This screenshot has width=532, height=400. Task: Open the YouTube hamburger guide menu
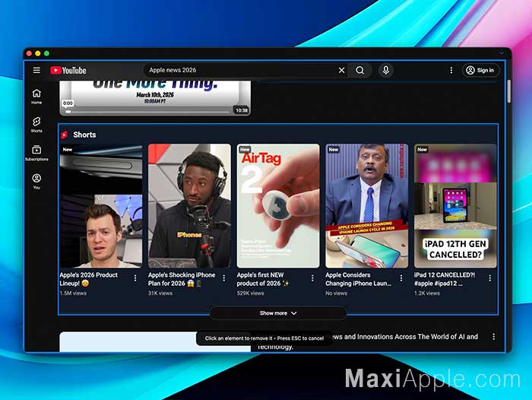[x=36, y=70]
